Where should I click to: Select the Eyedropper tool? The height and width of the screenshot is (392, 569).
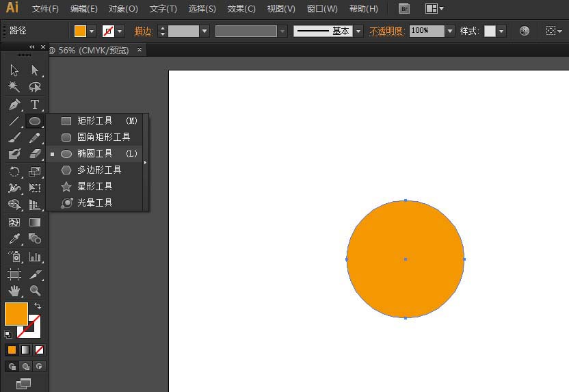(14, 239)
